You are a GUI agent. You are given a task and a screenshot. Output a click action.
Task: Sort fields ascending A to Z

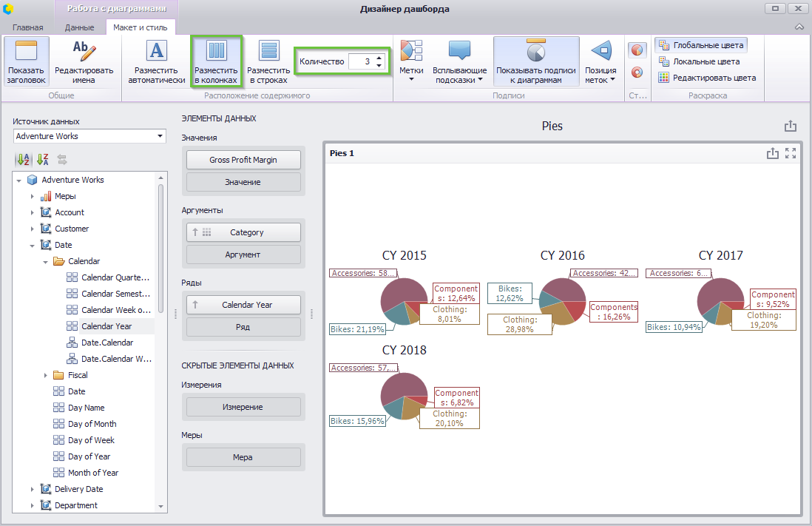click(x=24, y=160)
